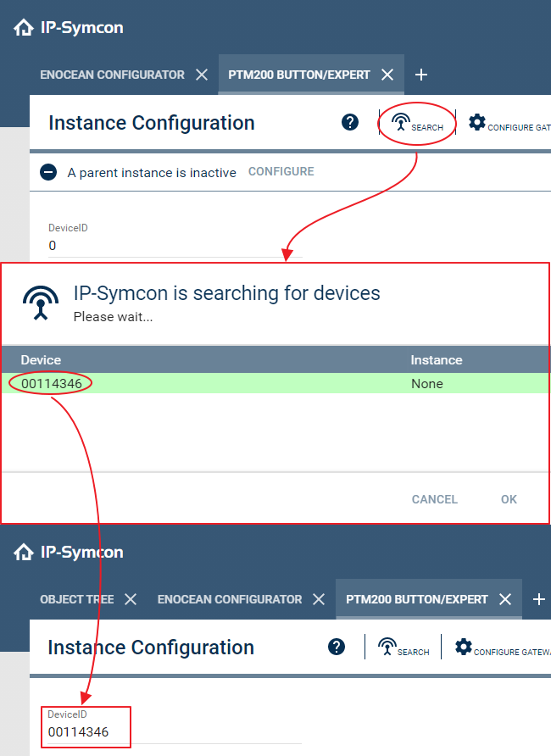The width and height of the screenshot is (551, 756).
Task: Click the lower CONFIGURE GATEWAY gear icon
Action: (464, 647)
